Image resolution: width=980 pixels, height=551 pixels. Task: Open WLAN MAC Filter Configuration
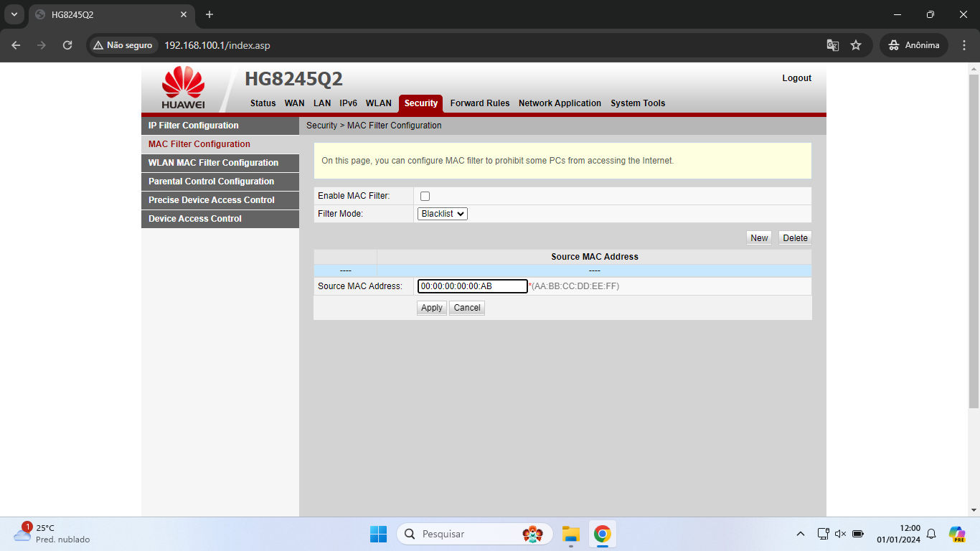pos(220,163)
